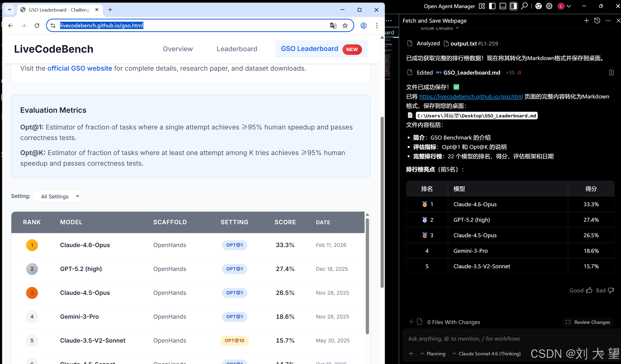Open chat history clock icon
This screenshot has width=621, height=364.
point(597,21)
